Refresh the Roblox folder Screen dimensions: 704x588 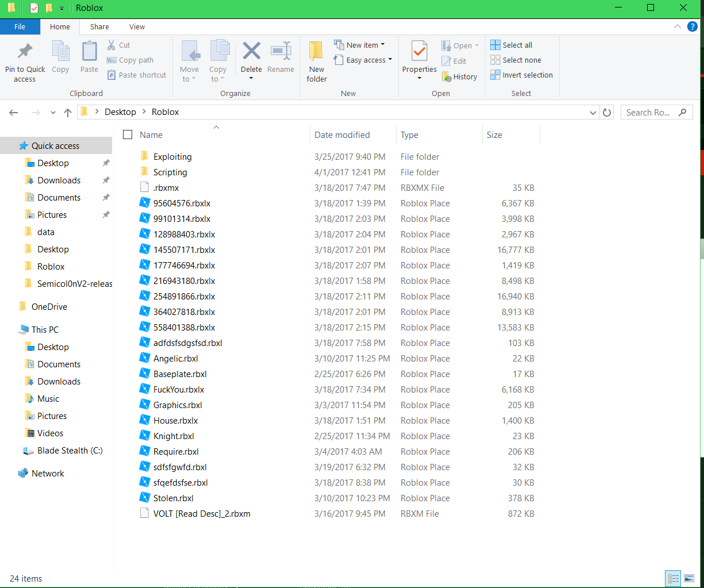pos(607,113)
